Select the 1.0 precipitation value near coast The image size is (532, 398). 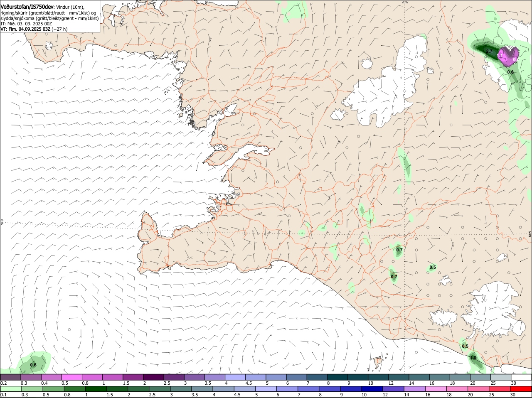(473, 358)
